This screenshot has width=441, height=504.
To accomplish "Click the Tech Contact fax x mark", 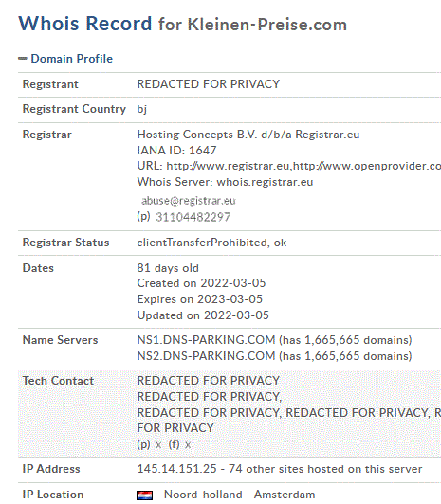I will coord(188,445).
